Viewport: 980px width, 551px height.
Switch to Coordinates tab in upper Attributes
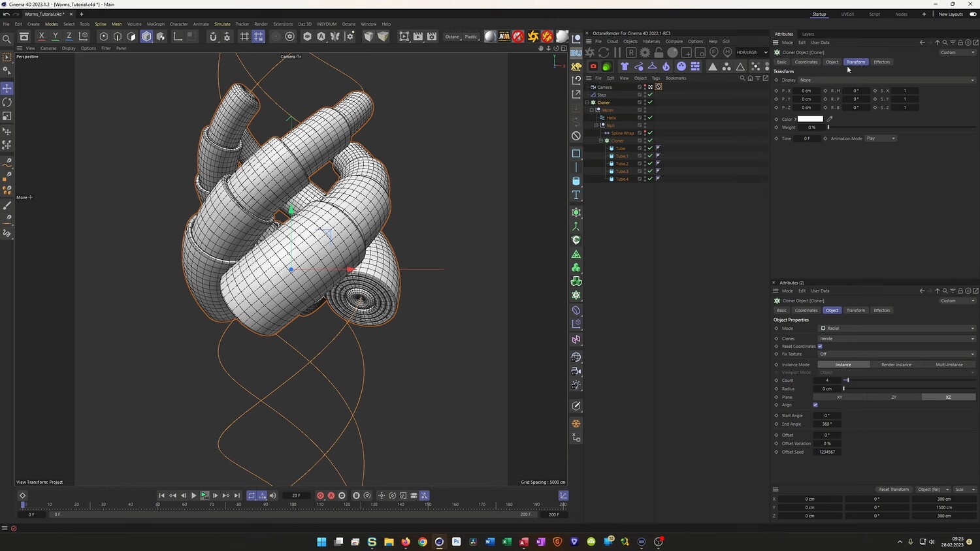pyautogui.click(x=806, y=62)
